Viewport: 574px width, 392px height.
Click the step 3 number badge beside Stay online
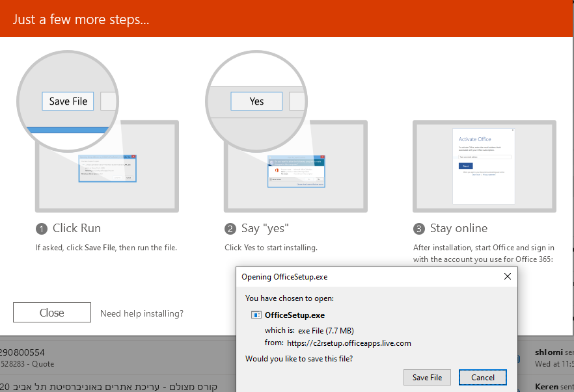[x=419, y=229]
